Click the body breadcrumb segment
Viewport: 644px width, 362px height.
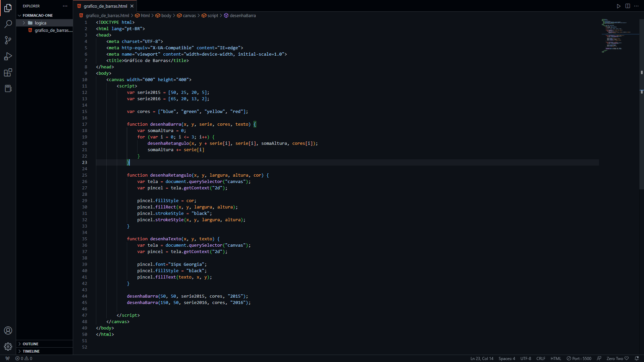click(x=166, y=15)
